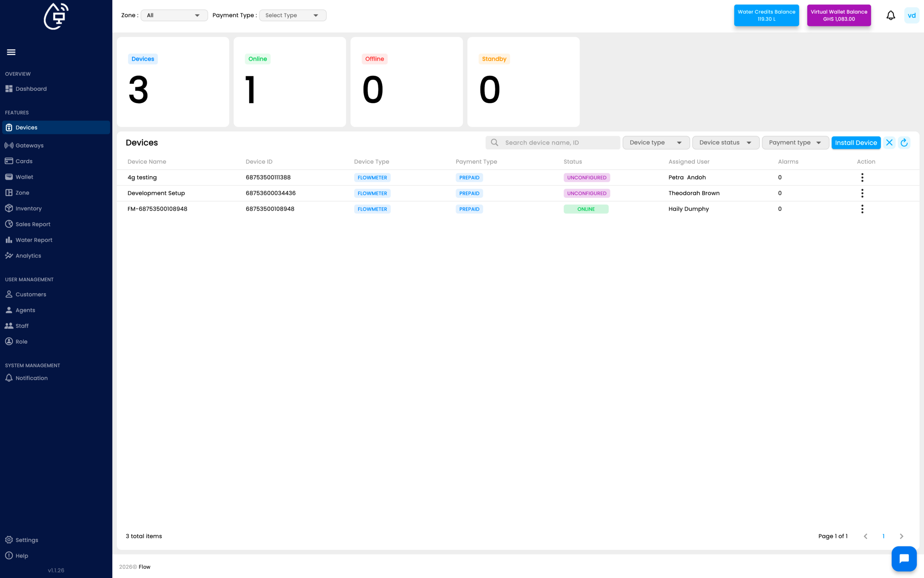The width and height of the screenshot is (924, 578).
Task: Refresh the devices table
Action: click(904, 143)
